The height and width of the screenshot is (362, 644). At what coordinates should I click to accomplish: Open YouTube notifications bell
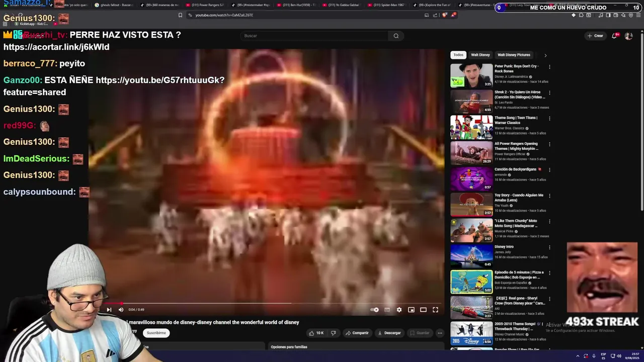[615, 36]
